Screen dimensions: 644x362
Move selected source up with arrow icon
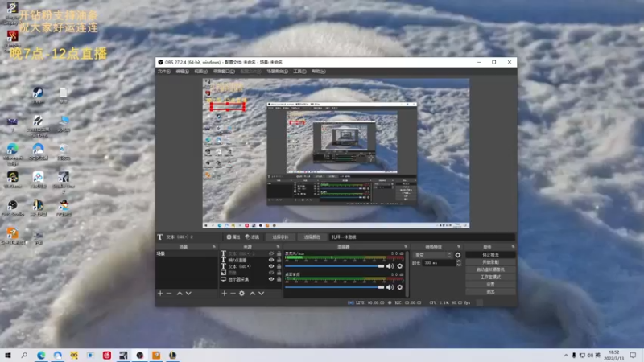coord(252,293)
